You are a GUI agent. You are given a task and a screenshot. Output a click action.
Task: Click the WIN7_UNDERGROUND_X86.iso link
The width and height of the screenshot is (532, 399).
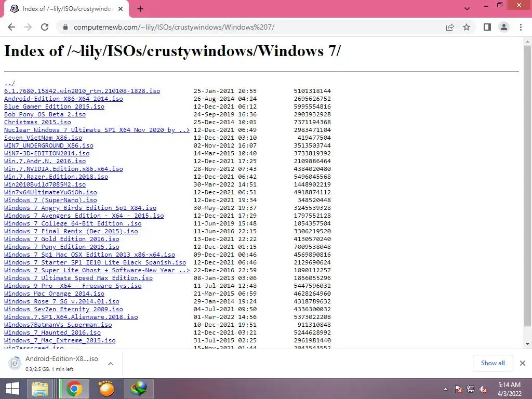point(48,145)
